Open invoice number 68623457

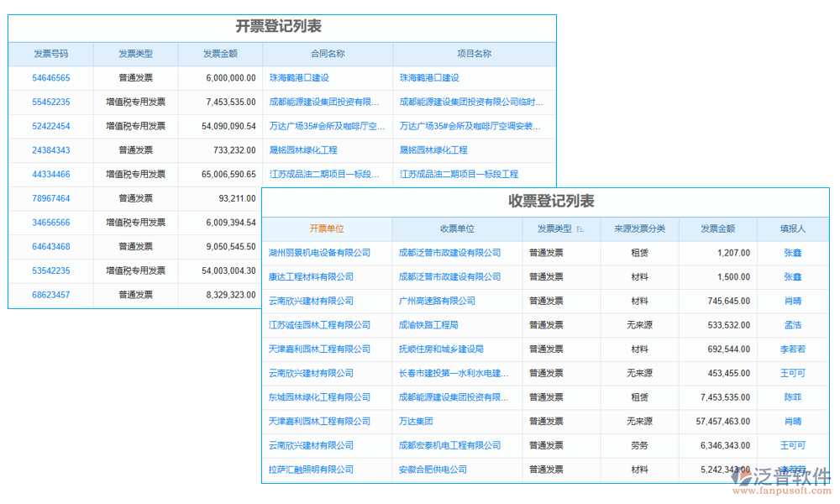(x=51, y=295)
